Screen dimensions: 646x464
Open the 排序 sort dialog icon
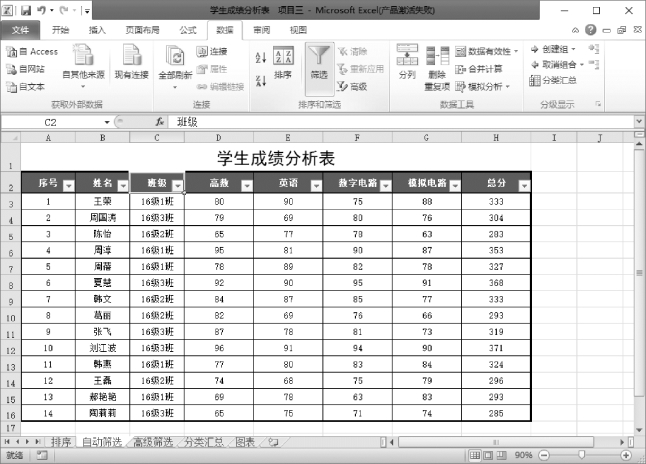click(x=283, y=55)
